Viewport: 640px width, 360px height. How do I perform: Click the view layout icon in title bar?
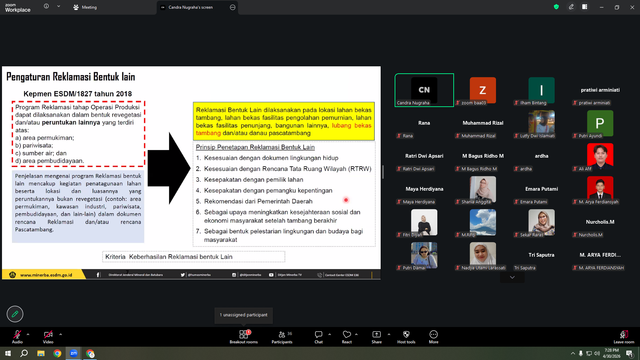point(584,7)
